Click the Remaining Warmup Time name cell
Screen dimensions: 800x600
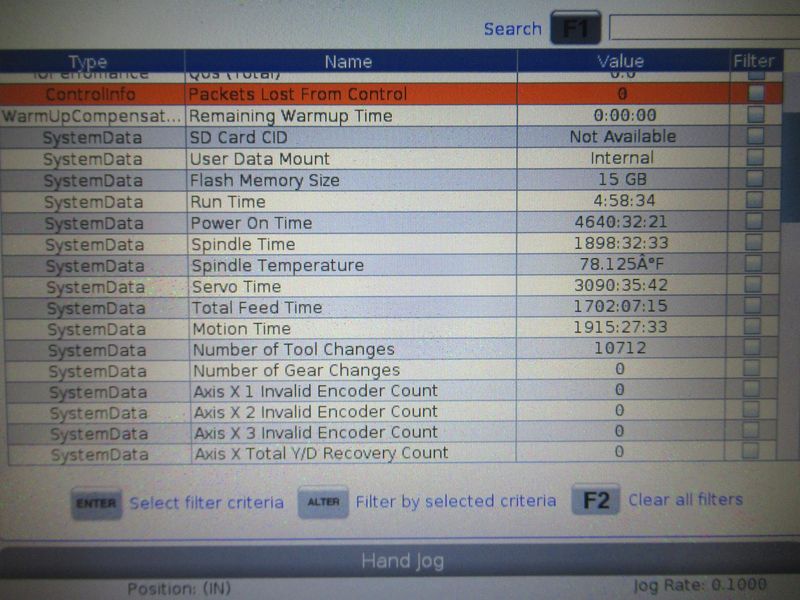(x=352, y=116)
